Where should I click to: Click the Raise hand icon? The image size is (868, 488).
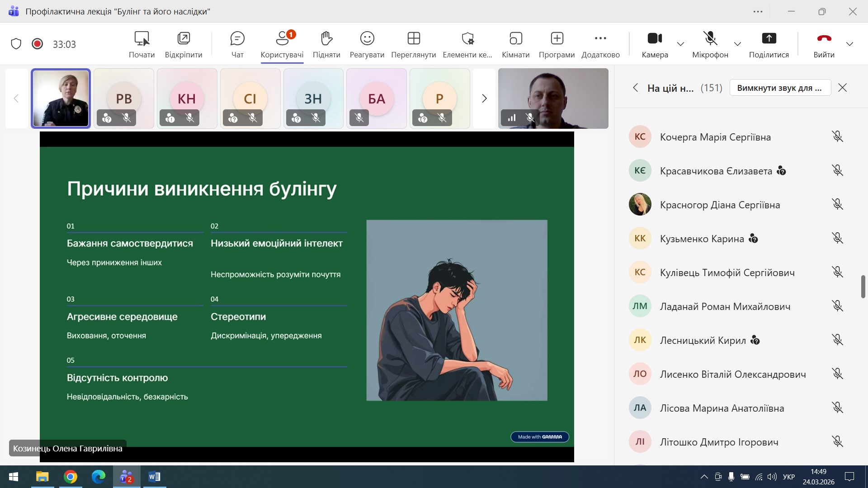[x=326, y=39]
